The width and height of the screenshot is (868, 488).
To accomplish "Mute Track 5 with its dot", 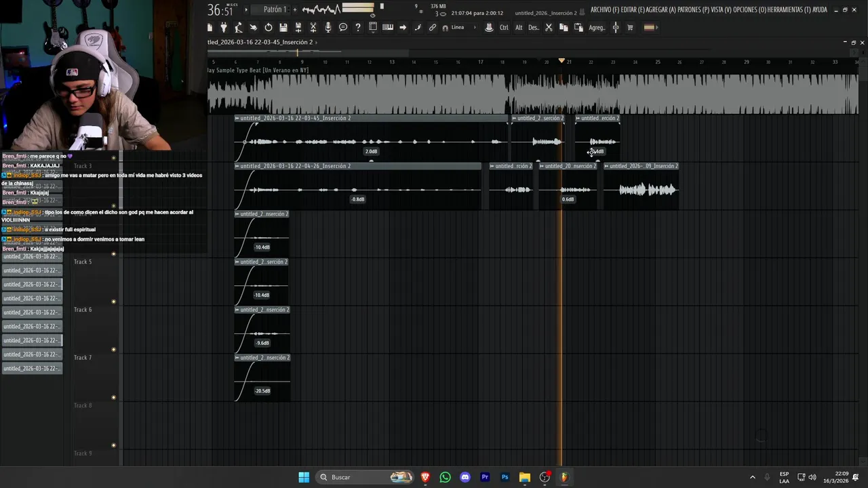I will pyautogui.click(x=114, y=302).
